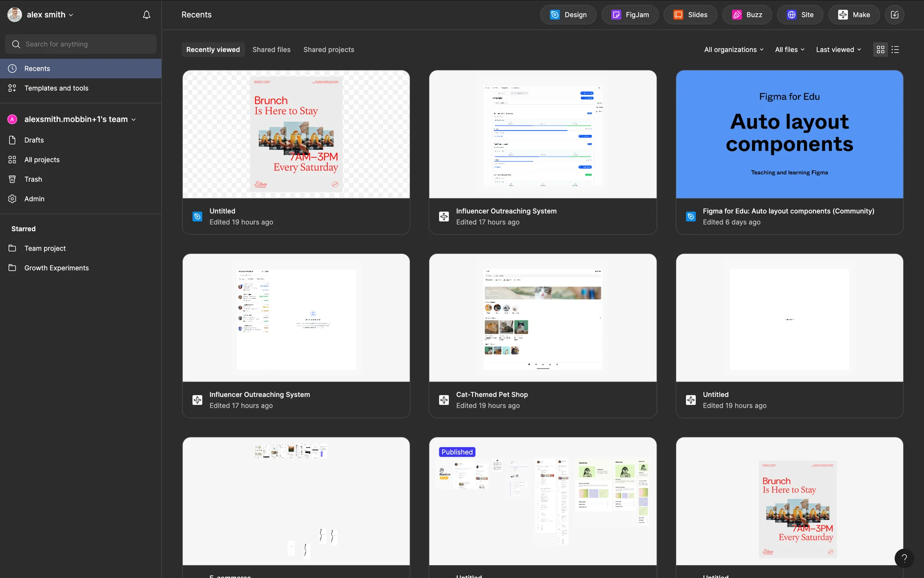Switch to the Shared projects tab
This screenshot has height=578, width=924.
click(x=329, y=50)
